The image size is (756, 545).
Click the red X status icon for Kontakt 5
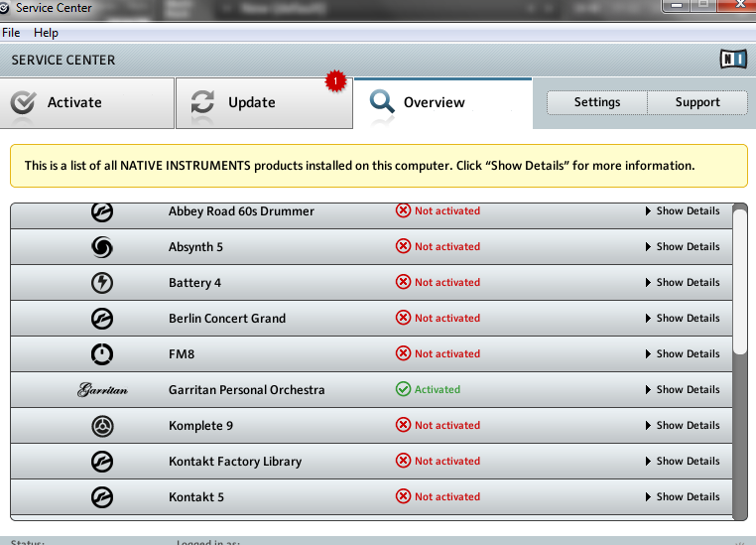403,495
